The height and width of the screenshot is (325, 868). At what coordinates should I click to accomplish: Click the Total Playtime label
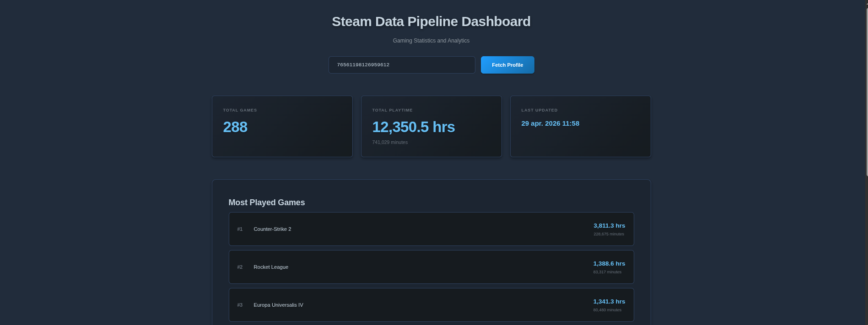pyautogui.click(x=392, y=110)
